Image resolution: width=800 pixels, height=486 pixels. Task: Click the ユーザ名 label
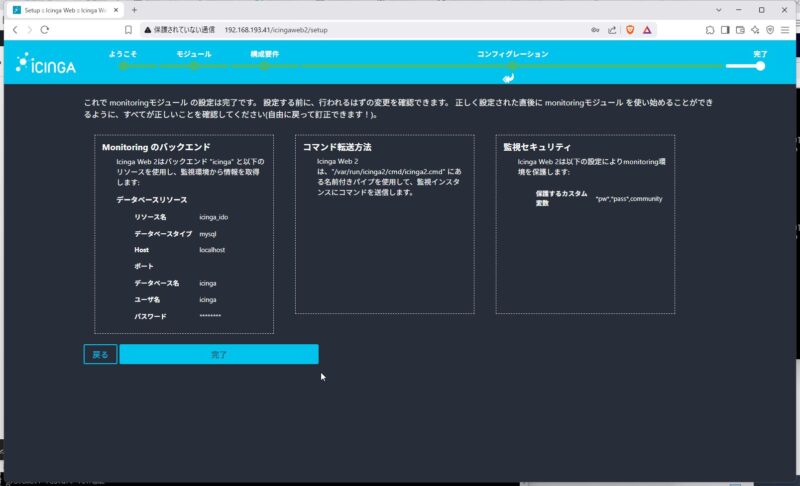click(x=147, y=300)
